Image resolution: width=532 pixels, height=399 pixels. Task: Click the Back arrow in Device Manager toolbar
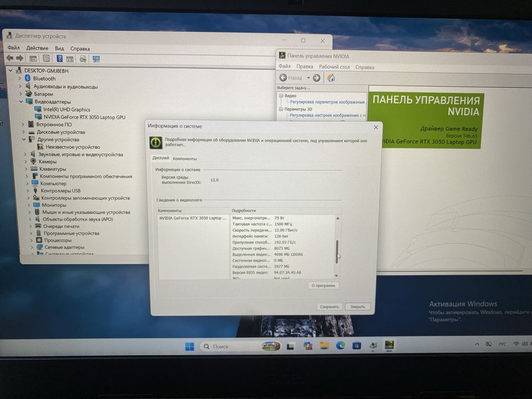tap(10, 58)
